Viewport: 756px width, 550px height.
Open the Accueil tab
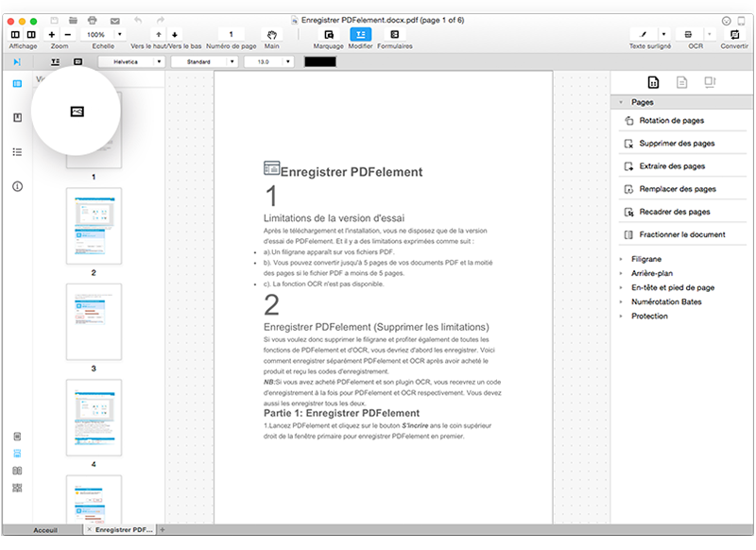tap(45, 530)
